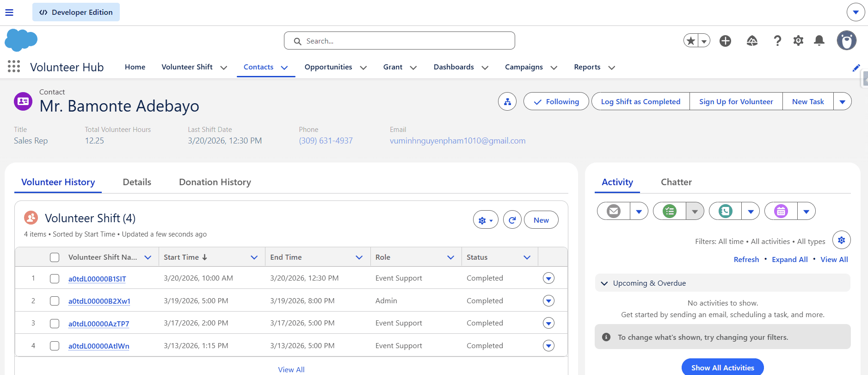Click the Email activity icon

click(614, 211)
